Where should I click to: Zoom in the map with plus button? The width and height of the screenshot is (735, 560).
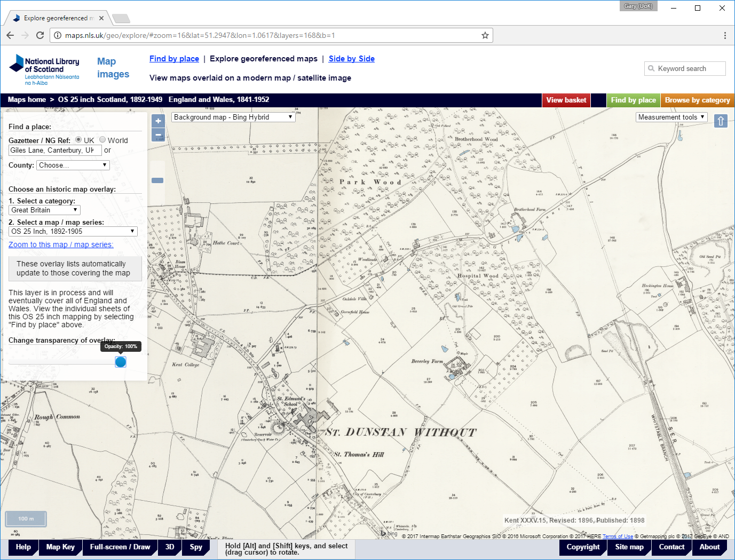click(158, 121)
